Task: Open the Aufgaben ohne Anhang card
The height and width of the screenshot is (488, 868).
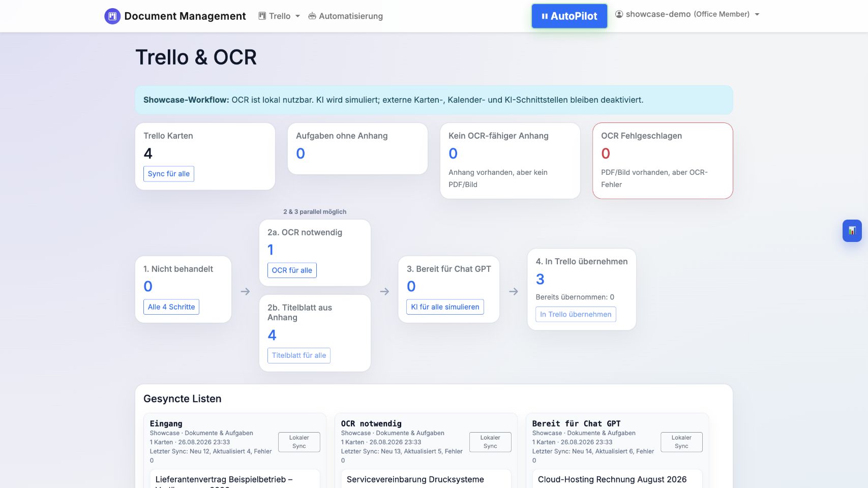Action: point(357,148)
